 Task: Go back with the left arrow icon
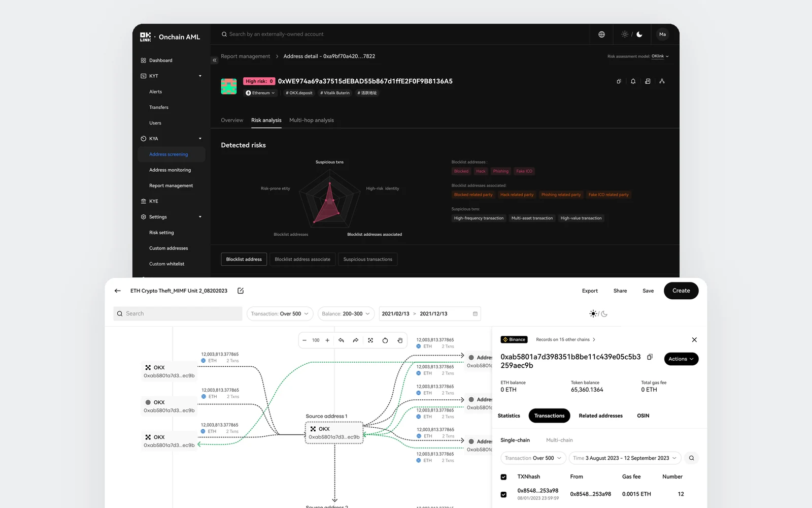point(118,291)
